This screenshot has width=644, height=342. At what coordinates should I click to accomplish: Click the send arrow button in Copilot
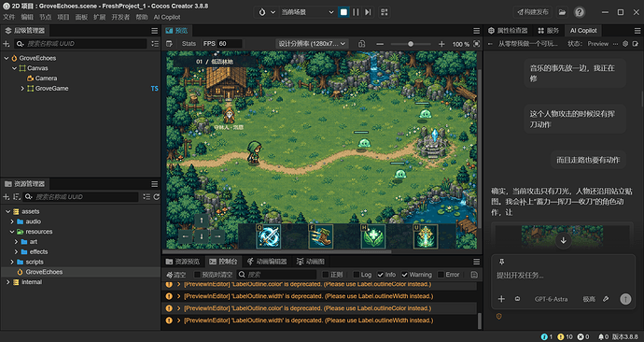625,299
